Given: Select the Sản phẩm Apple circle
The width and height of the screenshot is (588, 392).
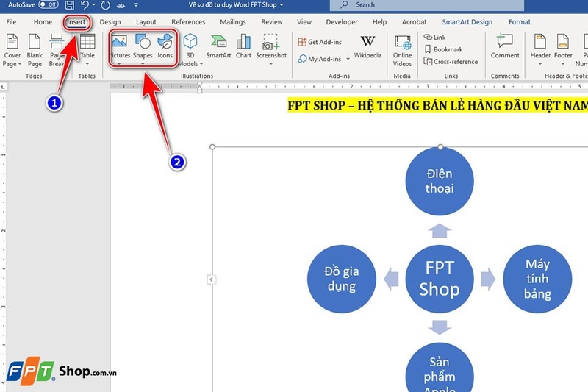Looking at the screenshot, I should (440, 367).
